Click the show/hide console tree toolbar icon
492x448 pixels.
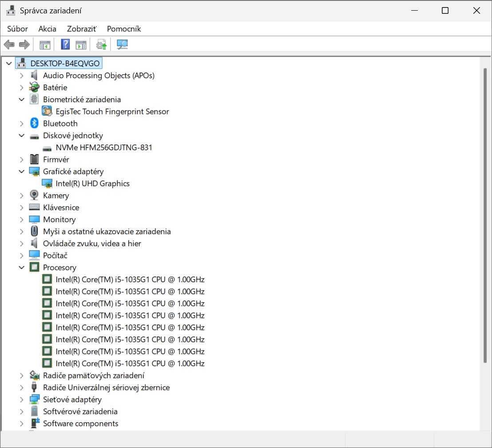(45, 45)
